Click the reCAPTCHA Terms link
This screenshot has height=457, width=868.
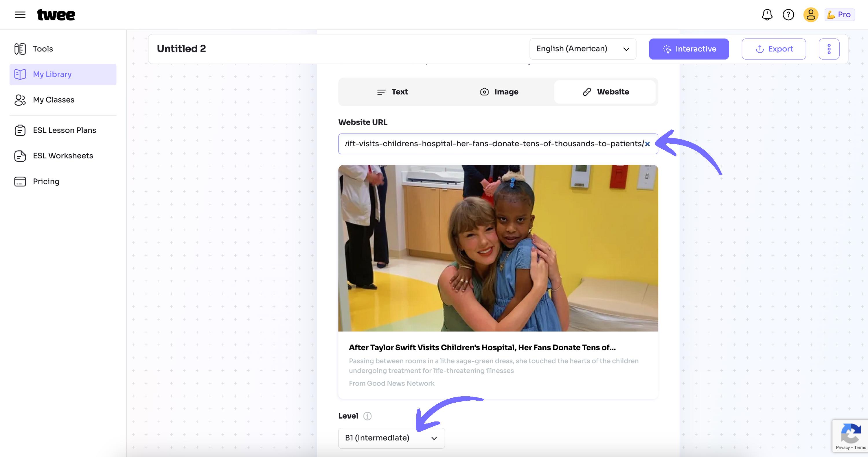point(860,447)
